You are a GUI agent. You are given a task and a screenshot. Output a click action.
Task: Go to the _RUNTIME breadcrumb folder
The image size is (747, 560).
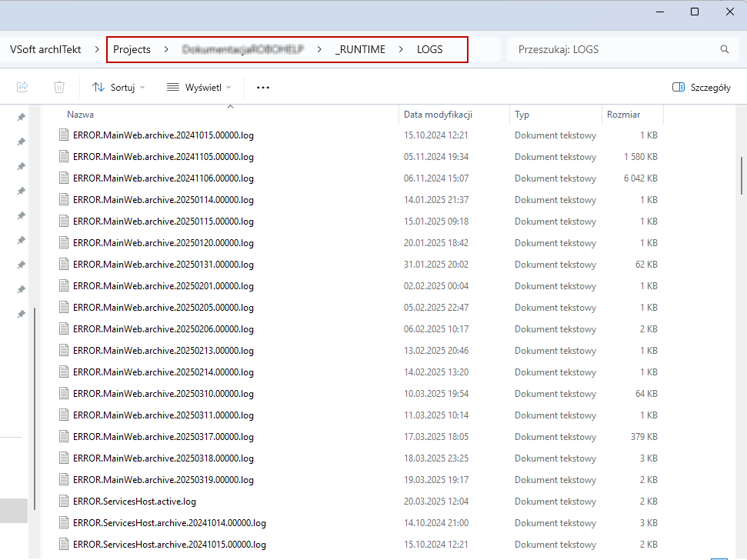click(360, 49)
